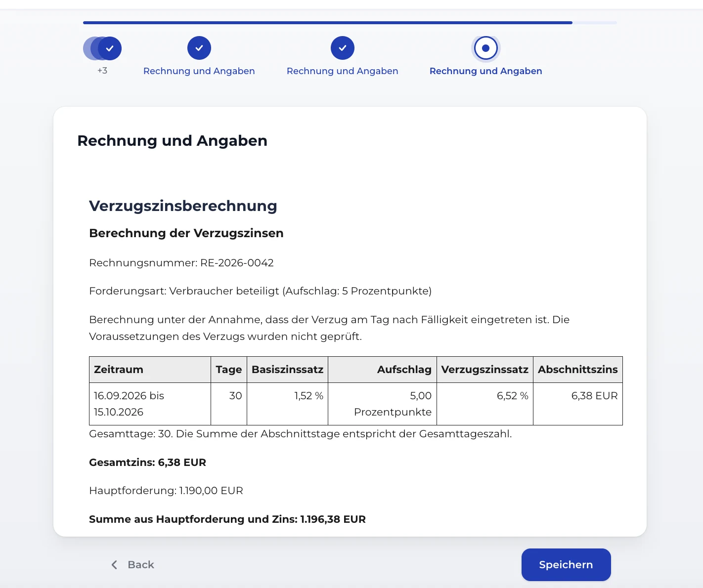Click the default rate cell "6,52 %"

click(485, 404)
